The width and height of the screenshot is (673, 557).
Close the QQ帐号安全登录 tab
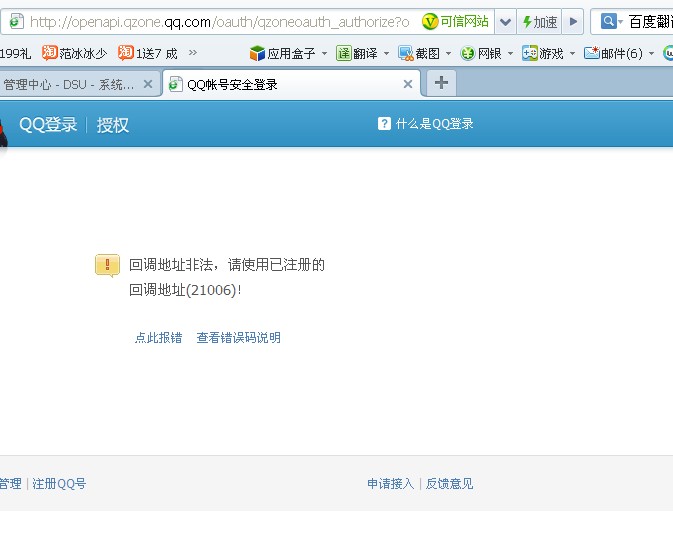[408, 84]
